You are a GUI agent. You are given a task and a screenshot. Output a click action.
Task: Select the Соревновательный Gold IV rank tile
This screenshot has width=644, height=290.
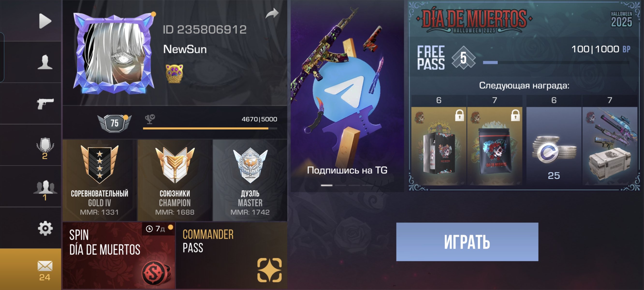pyautogui.click(x=100, y=180)
